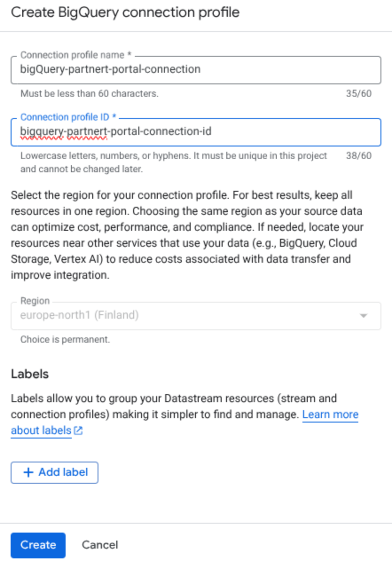Open the Learn more about labels link
Image resolution: width=392 pixels, height=561 pixels.
pos(184,422)
